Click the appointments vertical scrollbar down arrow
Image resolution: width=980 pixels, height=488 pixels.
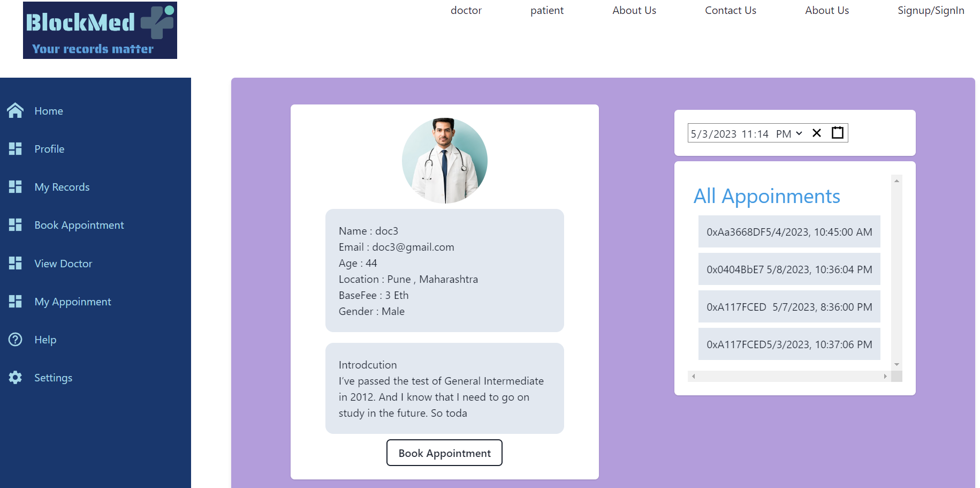pos(897,364)
